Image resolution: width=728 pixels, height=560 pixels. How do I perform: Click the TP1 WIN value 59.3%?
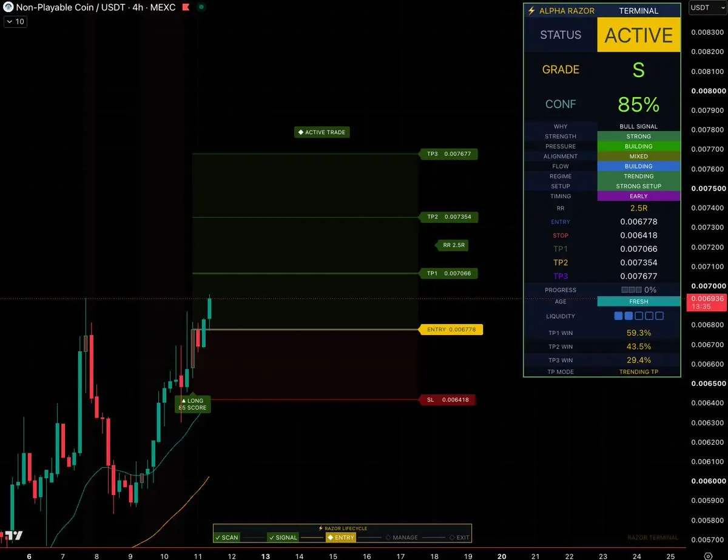[639, 333]
